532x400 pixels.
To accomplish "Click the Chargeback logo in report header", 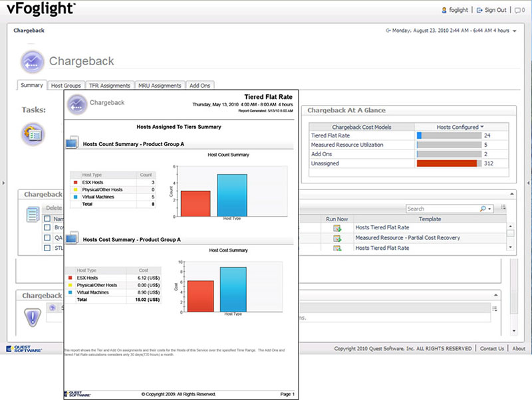I will pyautogui.click(x=77, y=104).
